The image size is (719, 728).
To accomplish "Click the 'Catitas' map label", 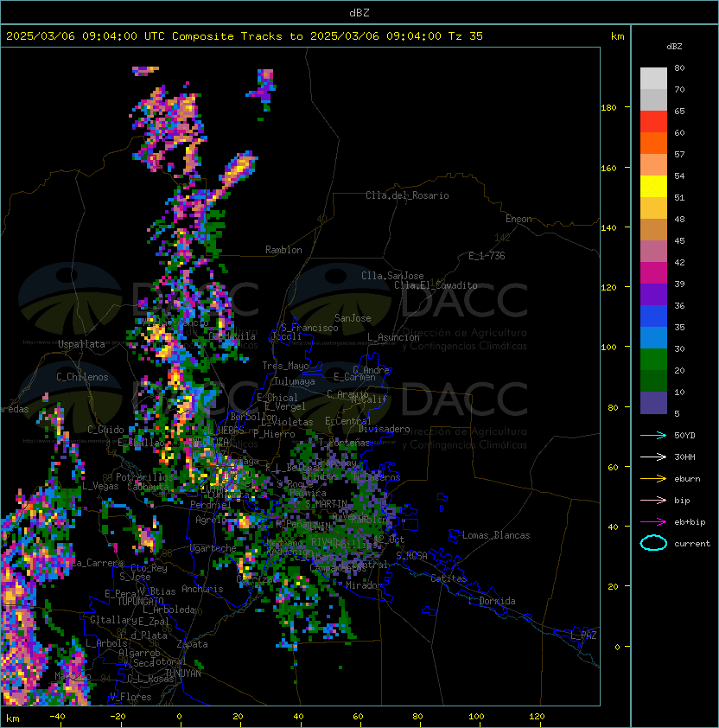I will 449,578.
